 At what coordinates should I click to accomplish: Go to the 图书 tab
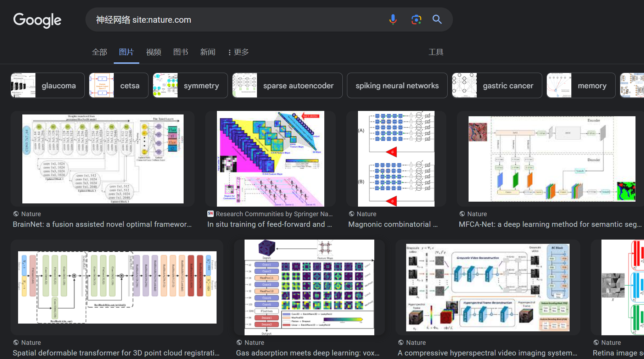point(181,52)
